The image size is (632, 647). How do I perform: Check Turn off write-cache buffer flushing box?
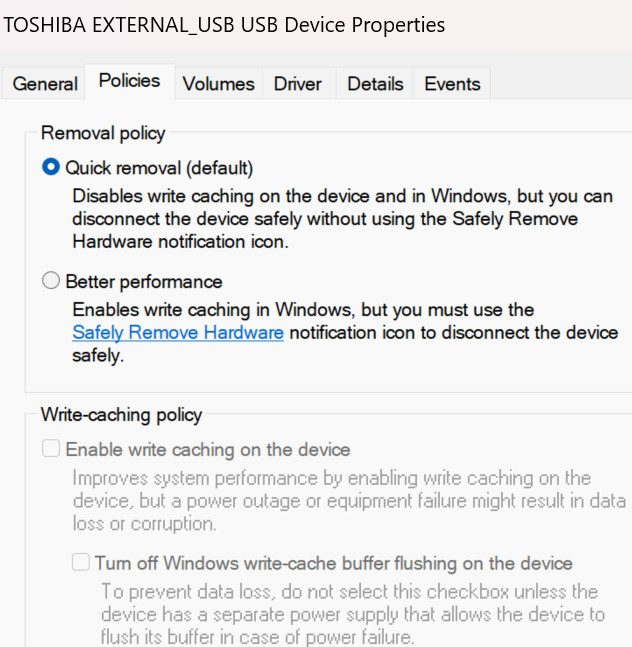click(81, 563)
